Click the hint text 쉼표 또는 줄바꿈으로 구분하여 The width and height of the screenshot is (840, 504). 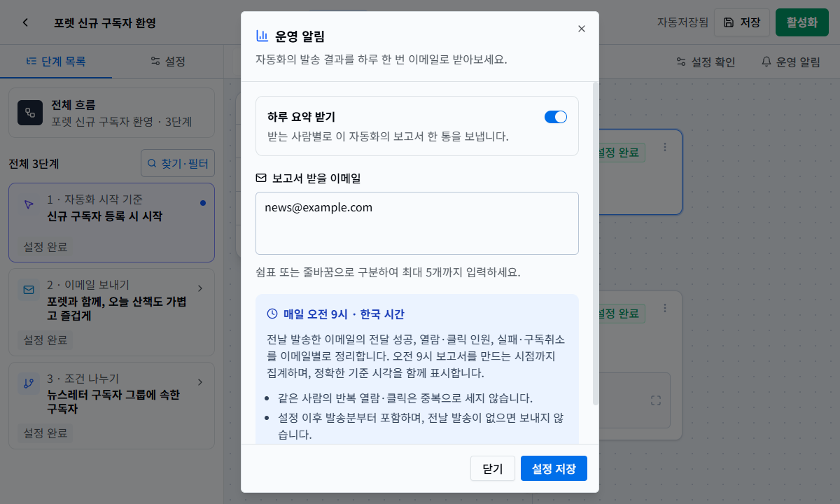(x=388, y=272)
